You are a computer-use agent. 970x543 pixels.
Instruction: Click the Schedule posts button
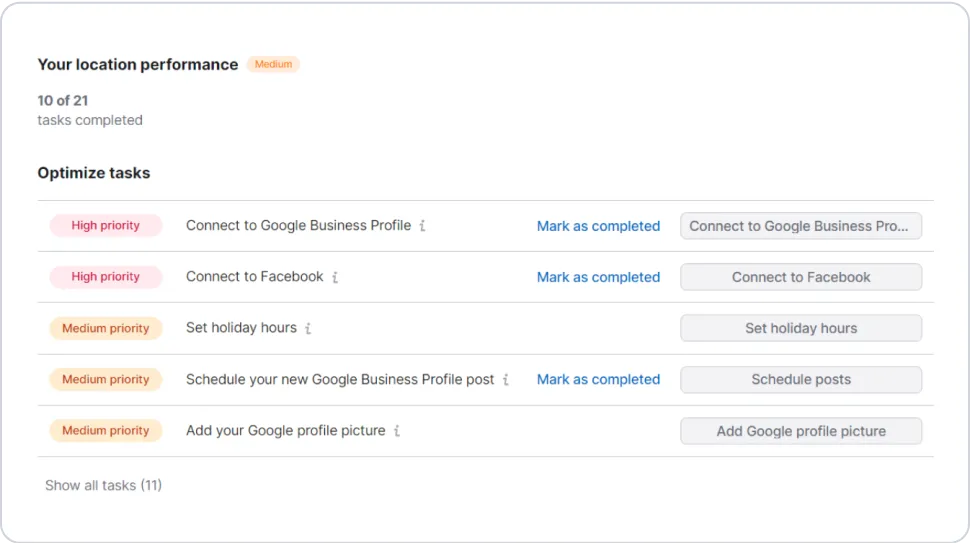(x=801, y=380)
